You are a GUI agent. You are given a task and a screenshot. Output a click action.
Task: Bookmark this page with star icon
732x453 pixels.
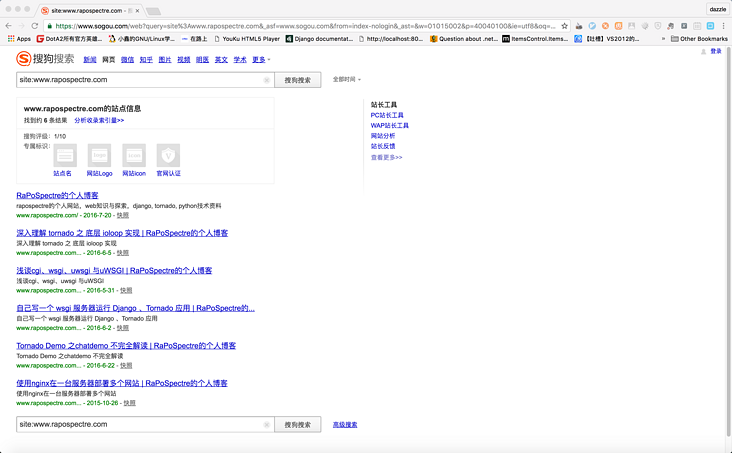click(565, 25)
